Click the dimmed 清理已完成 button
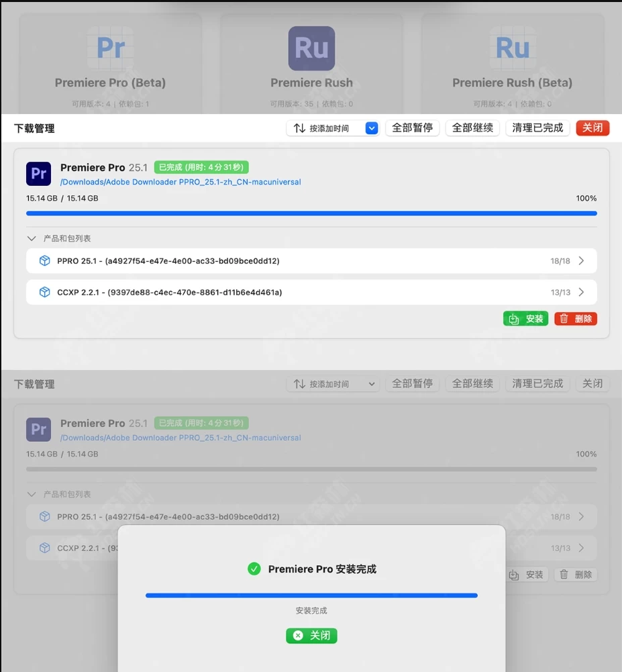The image size is (622, 672). click(x=537, y=384)
